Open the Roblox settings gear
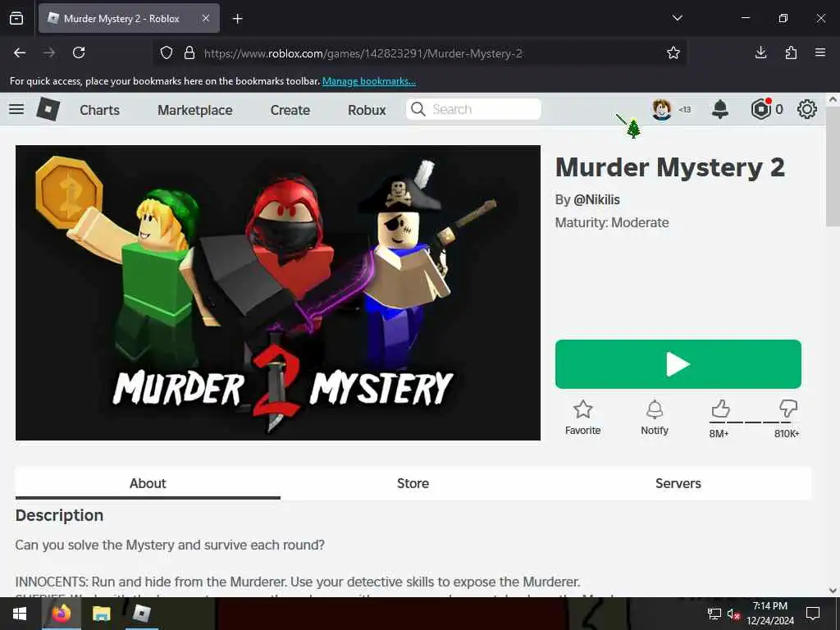Image resolution: width=840 pixels, height=630 pixels. pos(807,109)
